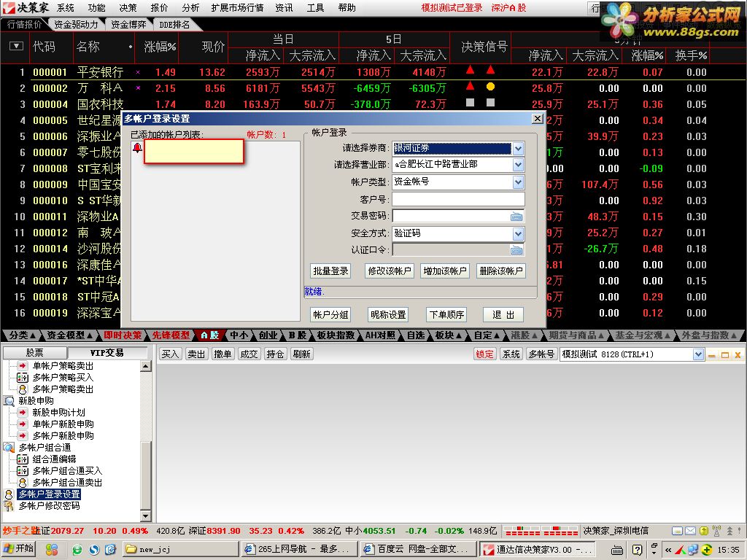Open the 扩展市场行情 menu
747x560 pixels.
pyautogui.click(x=237, y=7)
